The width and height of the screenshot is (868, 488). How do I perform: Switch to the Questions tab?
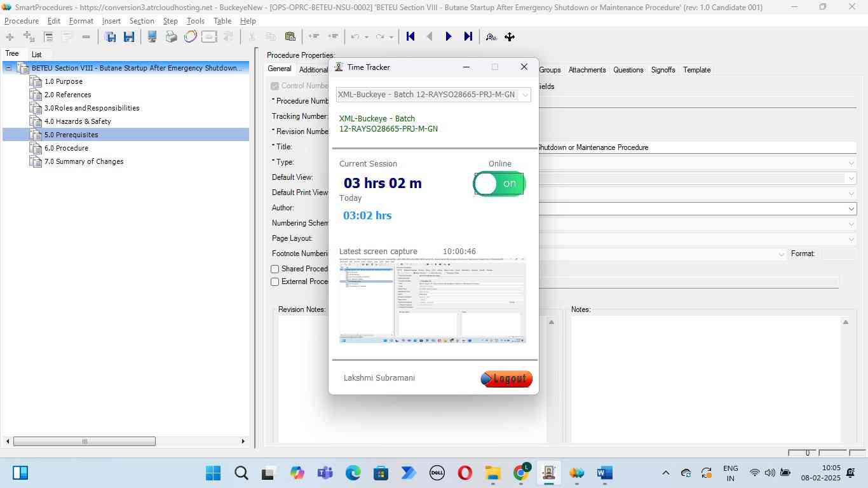pyautogui.click(x=628, y=70)
